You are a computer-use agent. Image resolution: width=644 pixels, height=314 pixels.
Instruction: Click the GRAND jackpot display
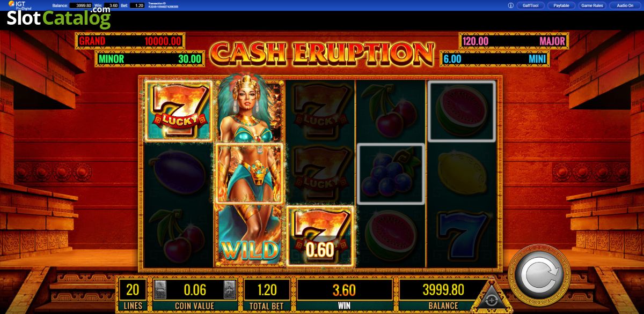130,41
